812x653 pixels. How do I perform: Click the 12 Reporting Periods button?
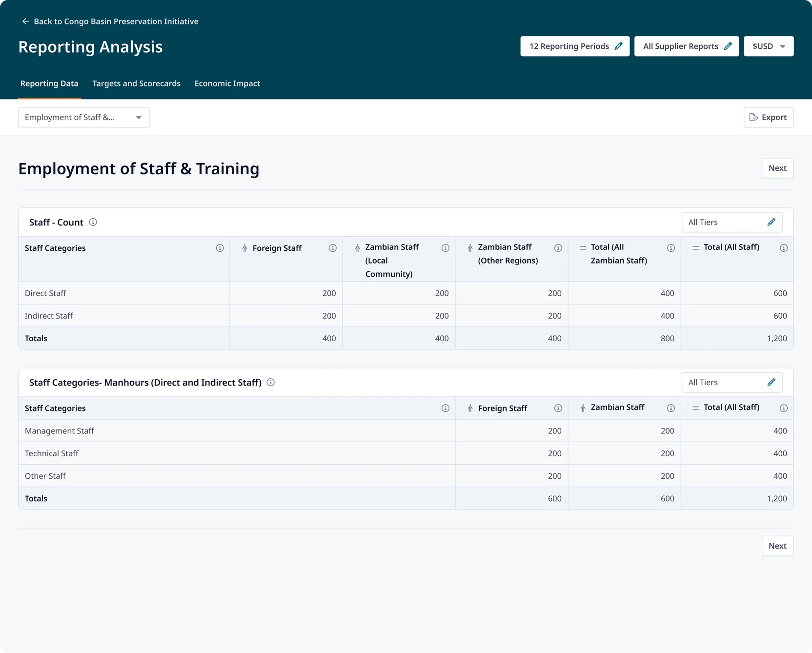[x=575, y=46]
